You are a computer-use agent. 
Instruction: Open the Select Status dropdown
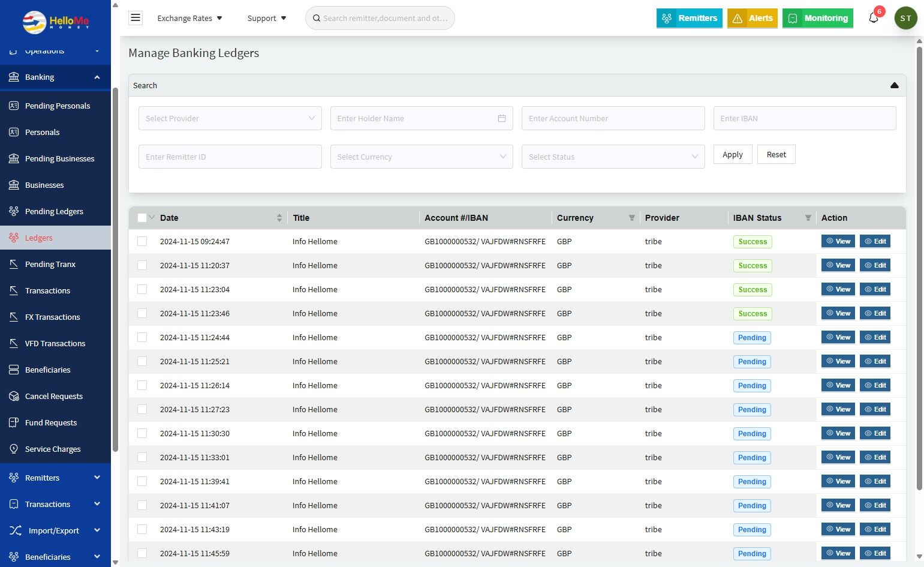tap(613, 157)
